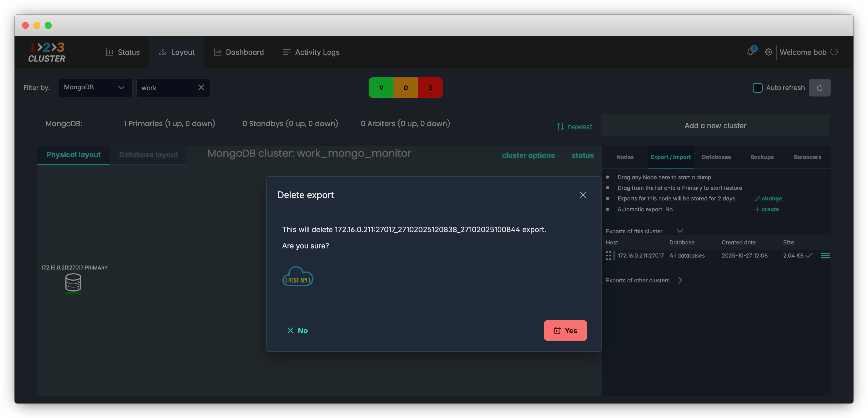Click the red status count badge
This screenshot has height=418, width=868.
(430, 88)
